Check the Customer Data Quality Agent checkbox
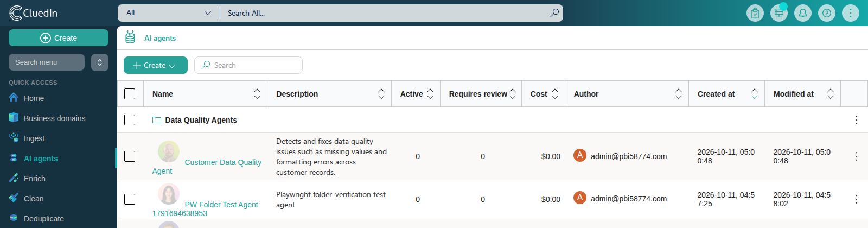Screen dimensions: 868x228 pos(130,156)
